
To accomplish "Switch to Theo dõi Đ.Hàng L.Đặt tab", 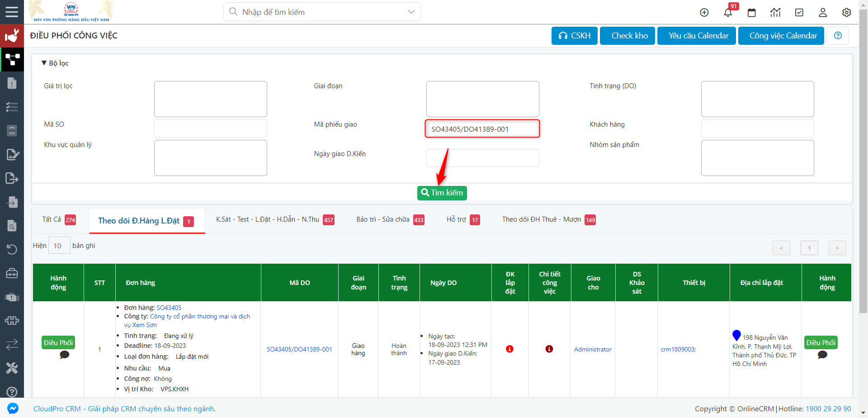I will click(x=146, y=221).
